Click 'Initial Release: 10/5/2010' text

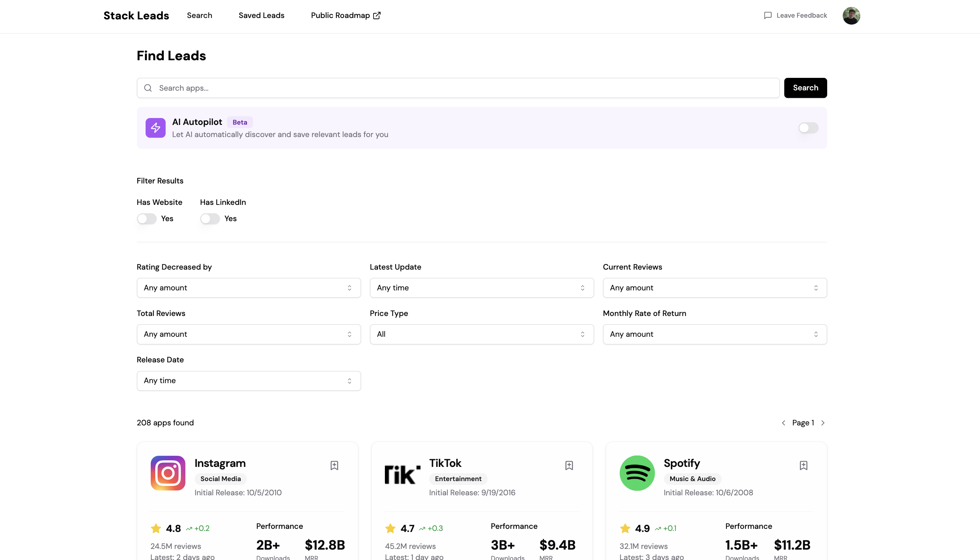pyautogui.click(x=238, y=493)
